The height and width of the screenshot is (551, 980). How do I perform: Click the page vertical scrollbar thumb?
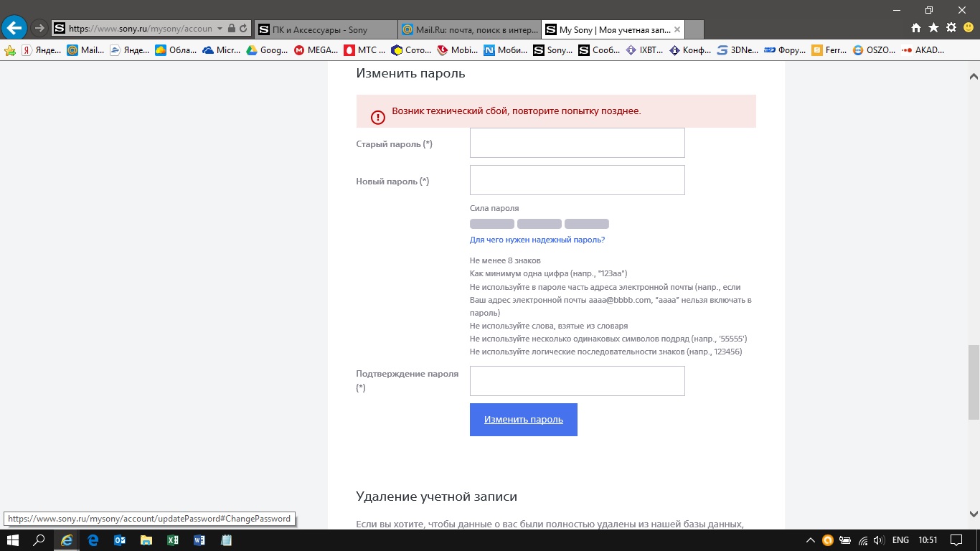974,382
